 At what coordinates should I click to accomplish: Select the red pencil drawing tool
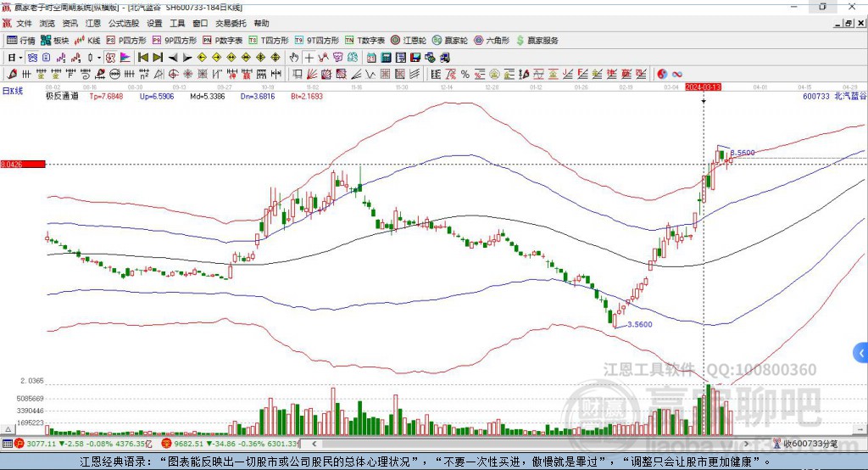pyautogui.click(x=12, y=74)
